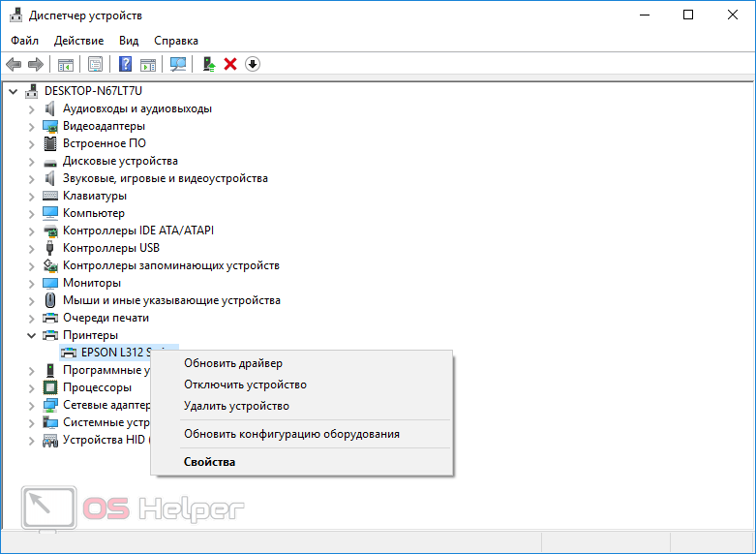Viewport: 756px width, 554px height.
Task: Choose Отключить устройство from context menu
Action: (302, 385)
